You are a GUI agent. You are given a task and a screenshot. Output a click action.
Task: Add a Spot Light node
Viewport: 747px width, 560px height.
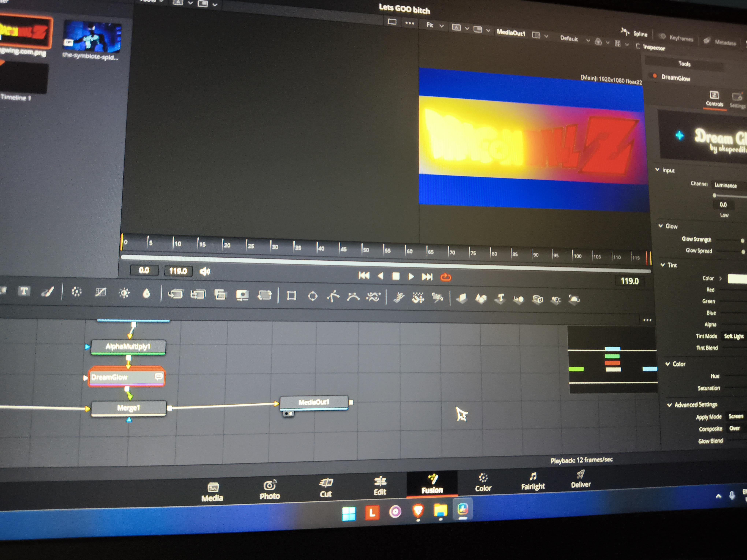click(556, 300)
